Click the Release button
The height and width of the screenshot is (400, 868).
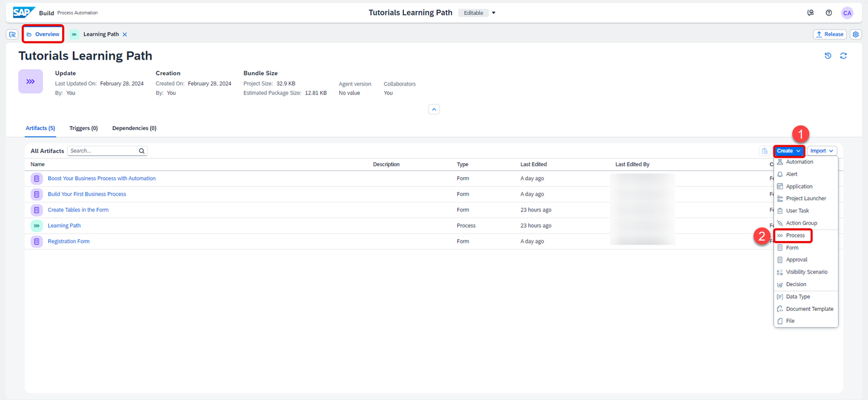click(x=830, y=34)
